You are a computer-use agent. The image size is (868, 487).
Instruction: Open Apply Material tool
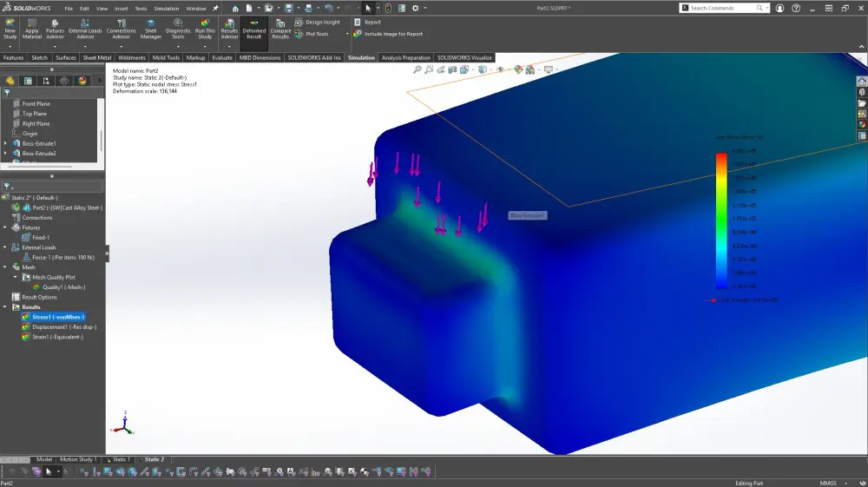click(x=31, y=29)
